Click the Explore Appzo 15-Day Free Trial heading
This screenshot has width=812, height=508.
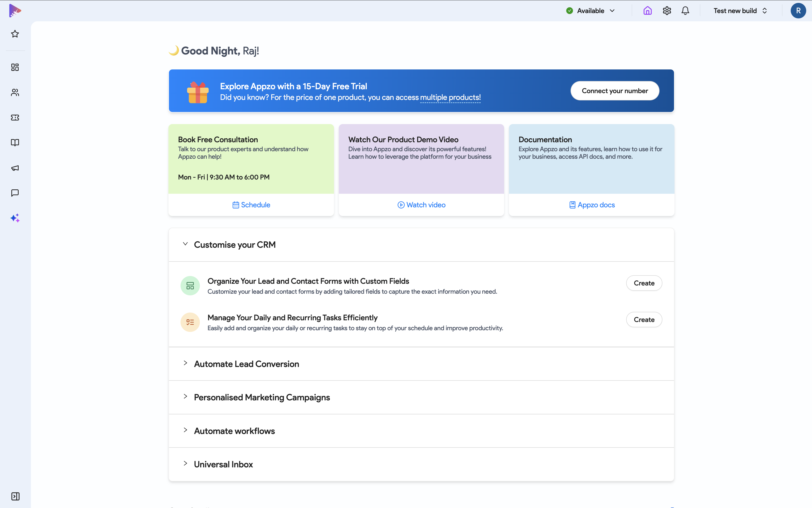point(293,86)
